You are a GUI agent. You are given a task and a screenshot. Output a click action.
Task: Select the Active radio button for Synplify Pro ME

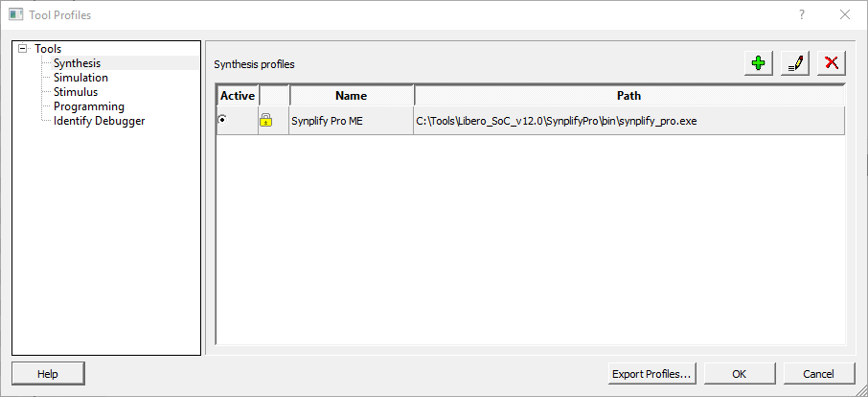point(222,120)
